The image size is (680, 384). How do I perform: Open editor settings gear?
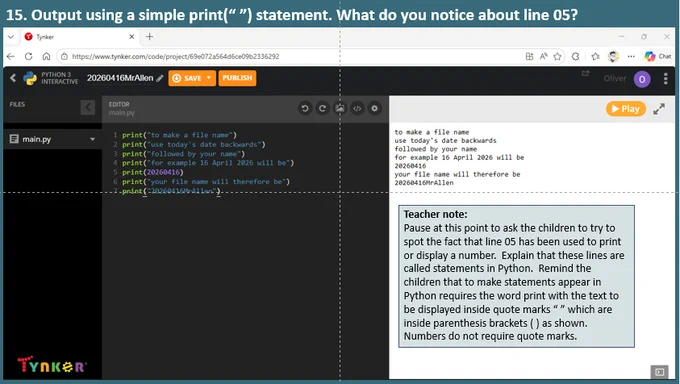click(374, 108)
